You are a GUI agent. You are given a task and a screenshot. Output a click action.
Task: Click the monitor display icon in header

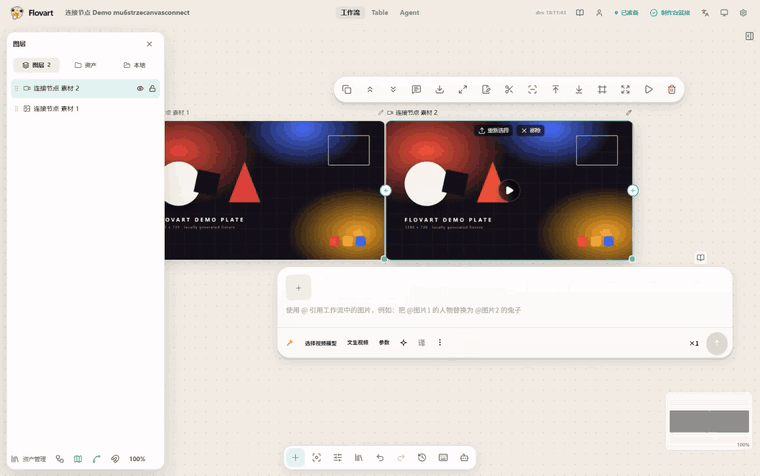(724, 13)
